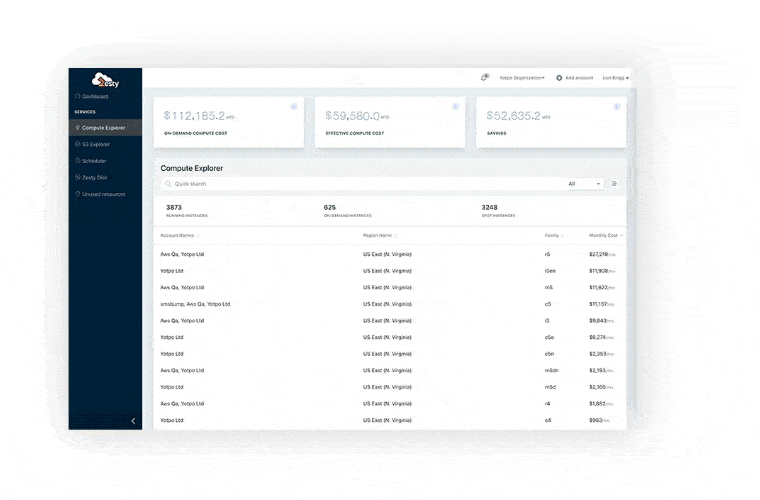This screenshot has width=760, height=500.
Task: Open the user profile dropdown
Action: (616, 78)
